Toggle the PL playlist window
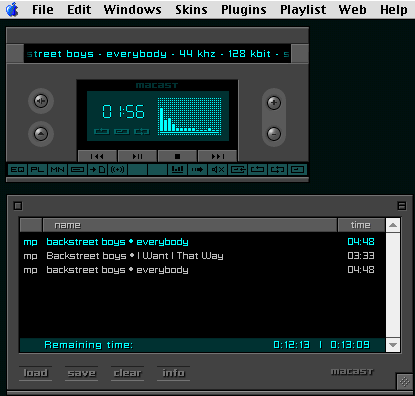Image resolution: width=415 pixels, height=396 pixels. 37,170
